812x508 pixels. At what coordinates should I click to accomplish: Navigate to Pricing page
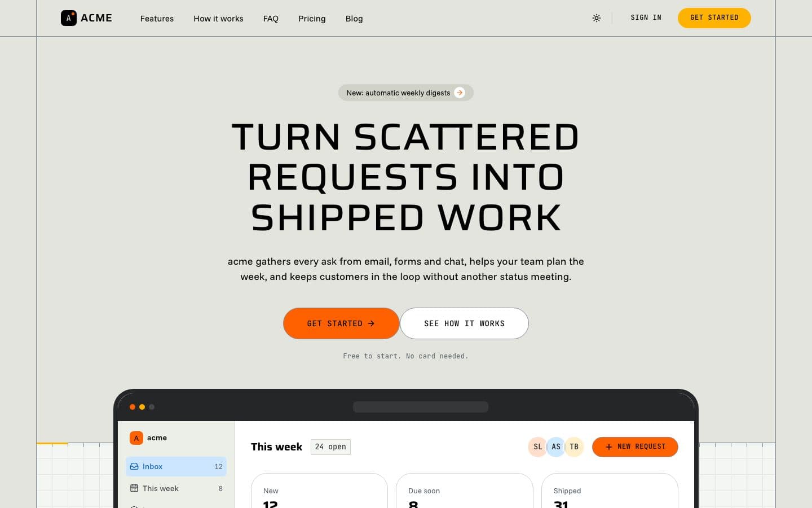[x=312, y=19]
